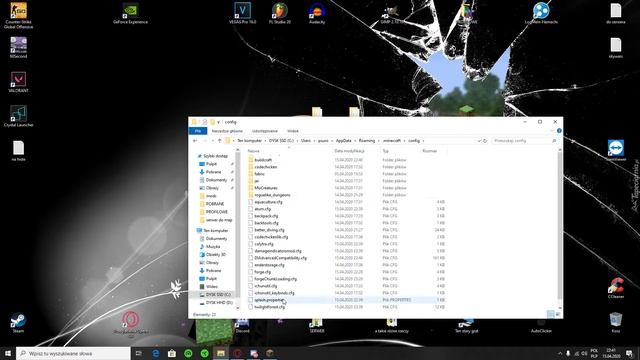640x360 pixels.
Task: Open LogMeIn Hamachi desktop icon
Action: (541, 13)
